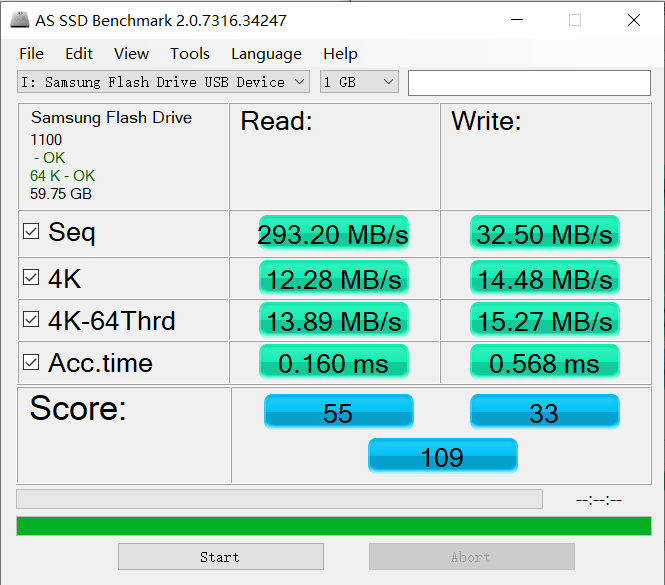The width and height of the screenshot is (665, 585).
Task: Open the Edit menu
Action: [x=79, y=54]
